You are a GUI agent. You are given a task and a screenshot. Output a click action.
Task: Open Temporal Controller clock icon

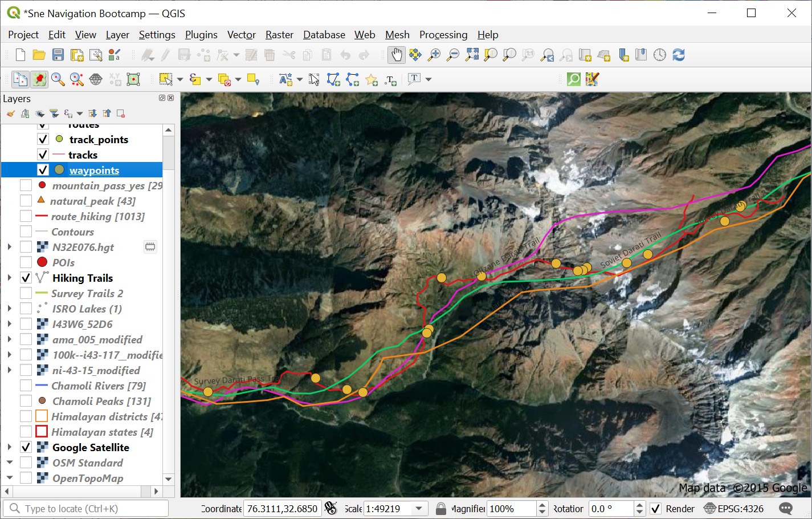660,55
